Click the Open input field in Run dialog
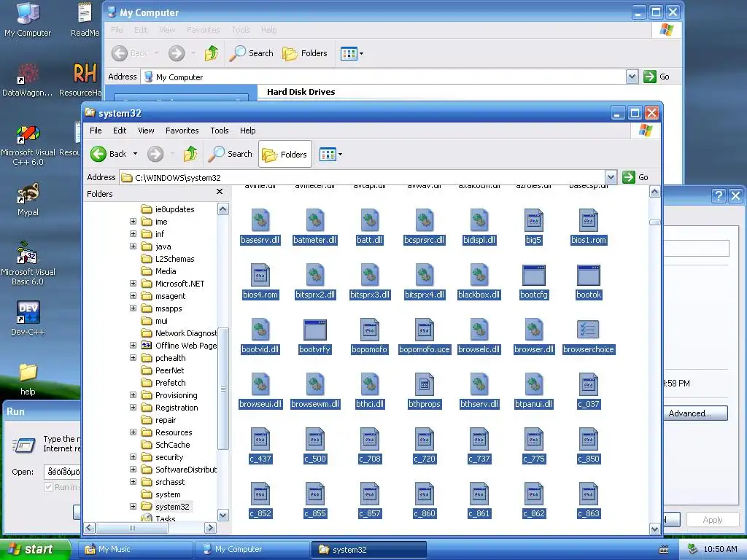 (x=63, y=472)
